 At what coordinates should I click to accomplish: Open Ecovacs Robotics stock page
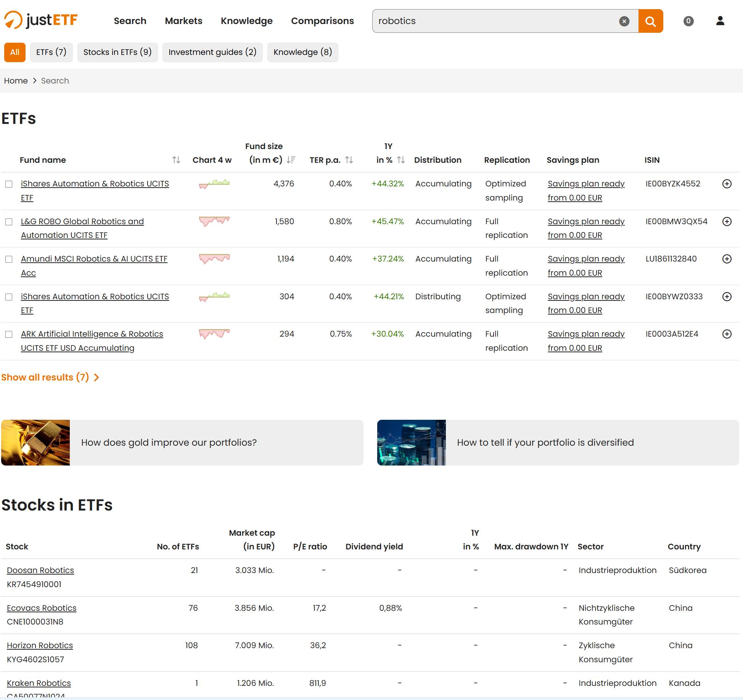pyautogui.click(x=42, y=608)
